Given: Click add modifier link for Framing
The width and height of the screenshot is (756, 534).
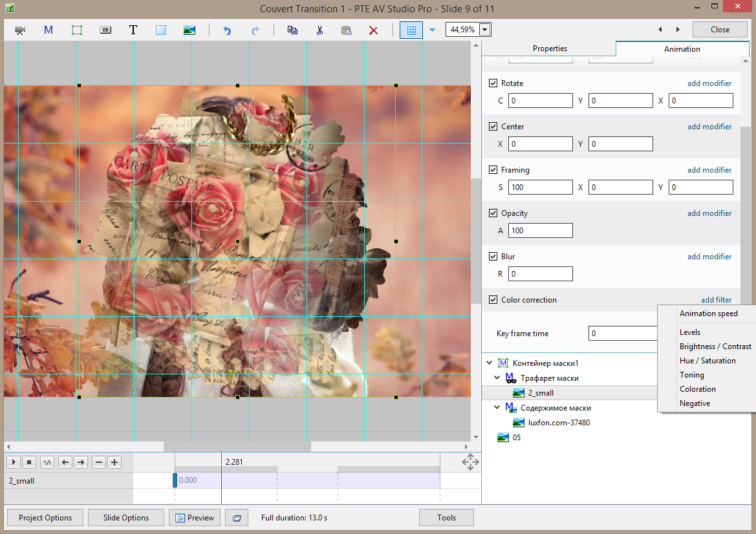Looking at the screenshot, I should 709,170.
